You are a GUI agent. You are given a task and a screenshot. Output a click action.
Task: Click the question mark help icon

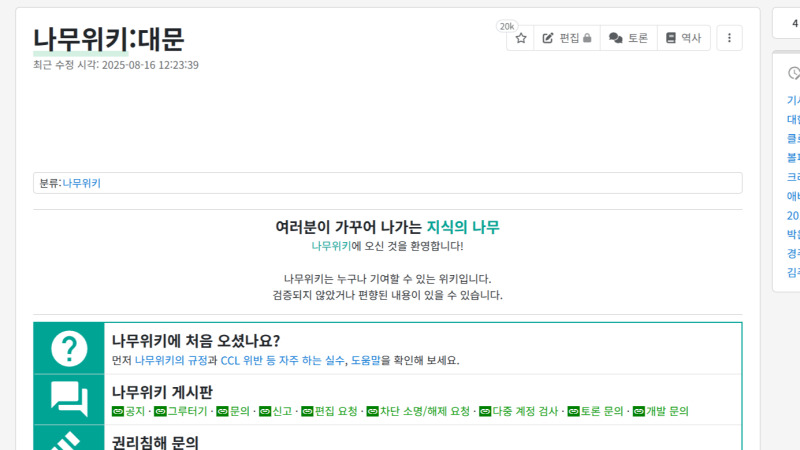coord(69,348)
